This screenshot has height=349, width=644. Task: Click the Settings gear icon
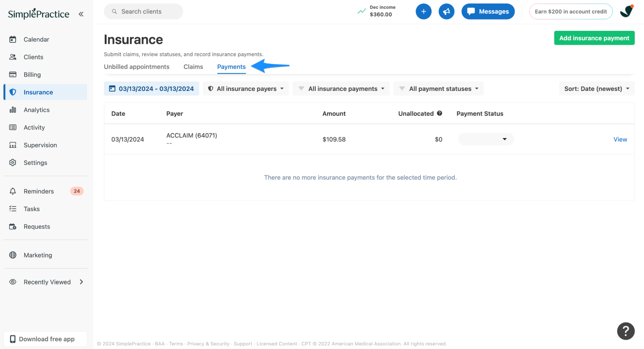coord(13,163)
